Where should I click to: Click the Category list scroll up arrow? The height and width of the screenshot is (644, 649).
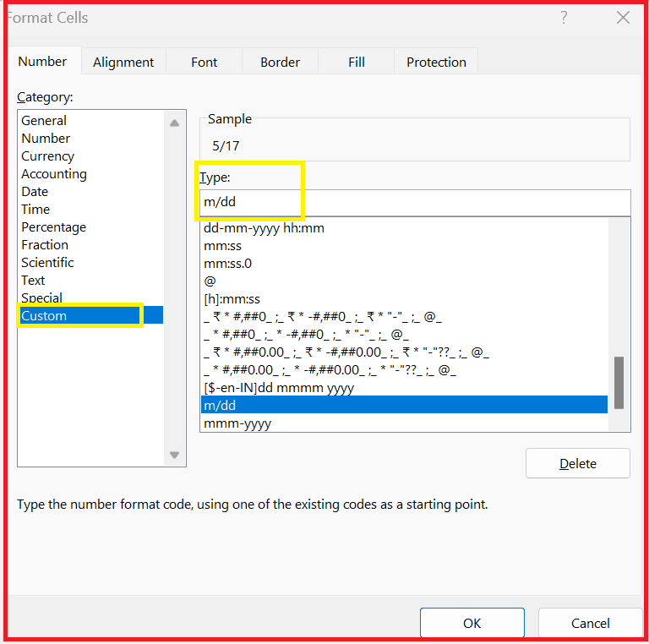pos(175,123)
